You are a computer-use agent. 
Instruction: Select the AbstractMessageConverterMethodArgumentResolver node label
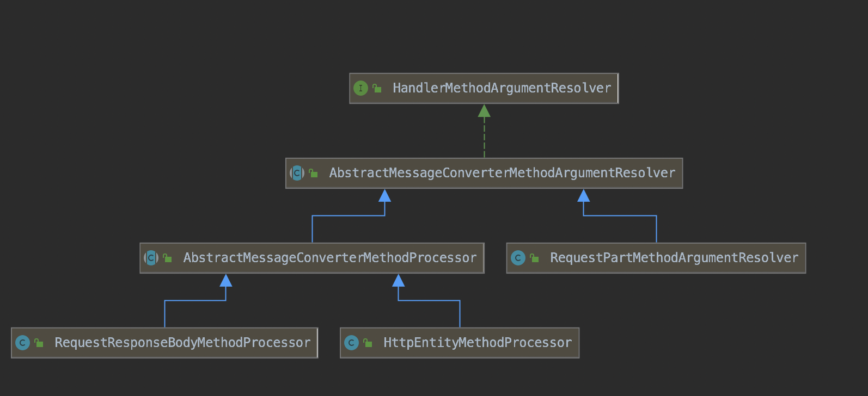[x=502, y=173]
